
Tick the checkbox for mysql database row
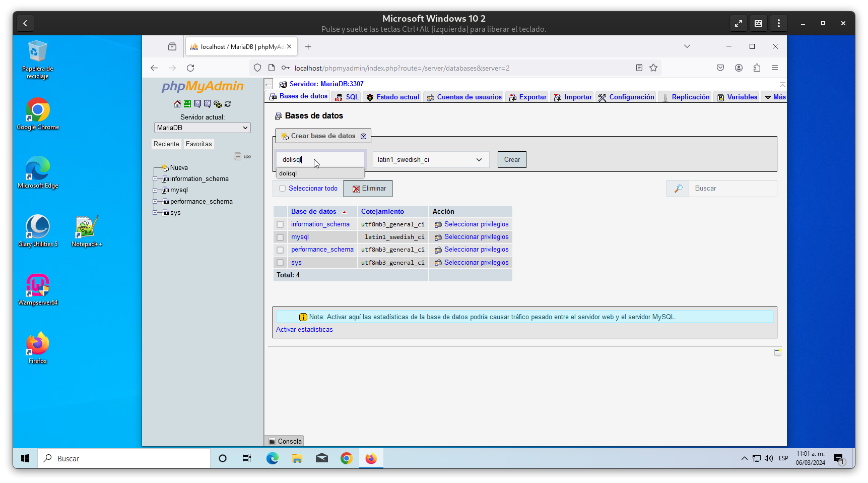pos(280,237)
